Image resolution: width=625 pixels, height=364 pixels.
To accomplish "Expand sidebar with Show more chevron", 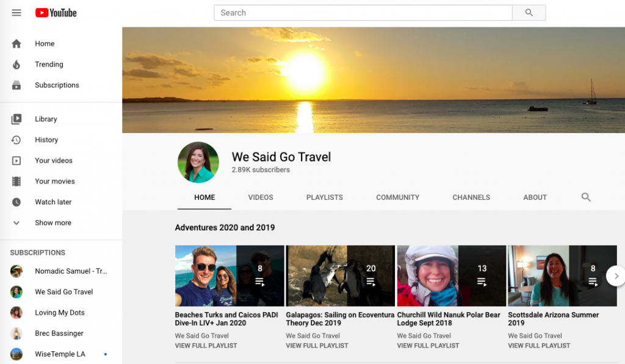I will pos(16,223).
